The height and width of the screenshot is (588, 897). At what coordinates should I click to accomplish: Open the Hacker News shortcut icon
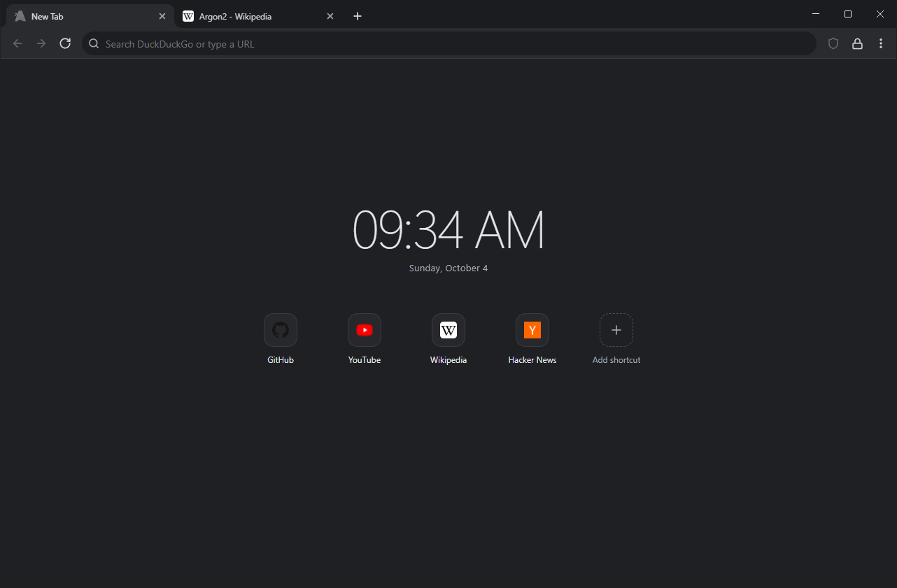click(532, 330)
